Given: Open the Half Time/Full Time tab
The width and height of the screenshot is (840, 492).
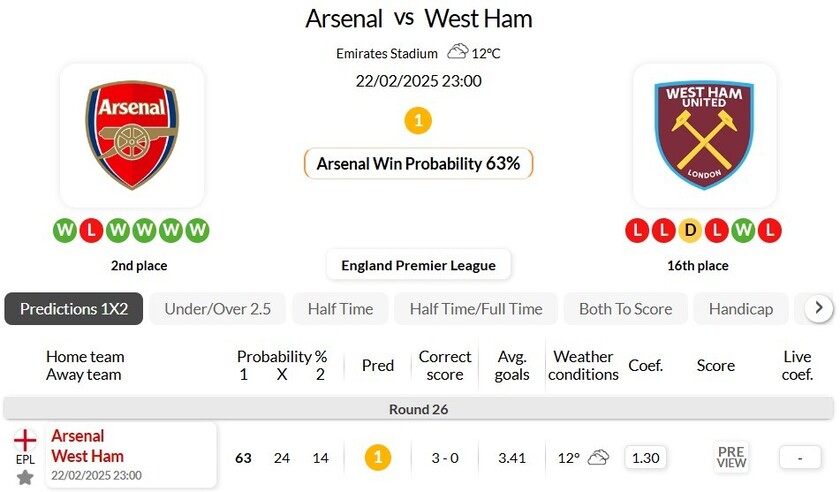Looking at the screenshot, I should (476, 309).
